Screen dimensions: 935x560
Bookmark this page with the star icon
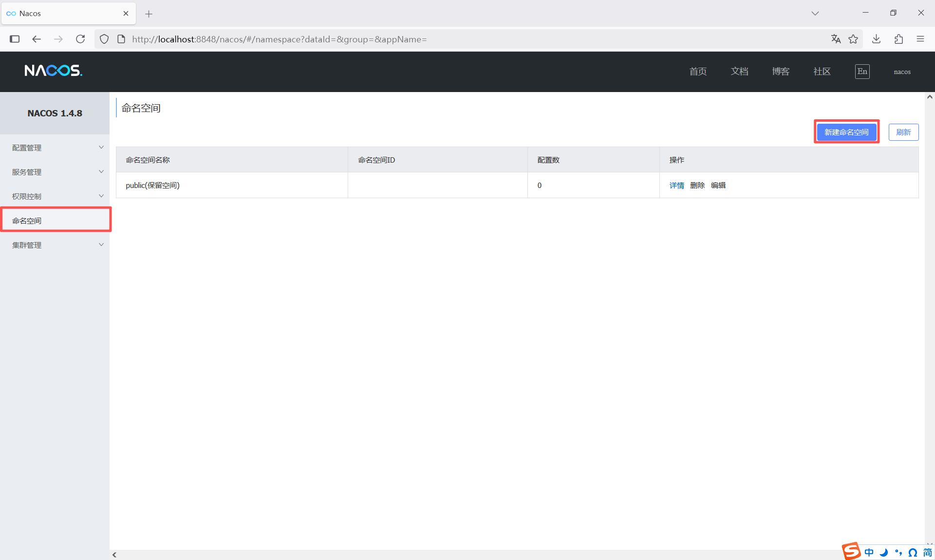point(853,39)
